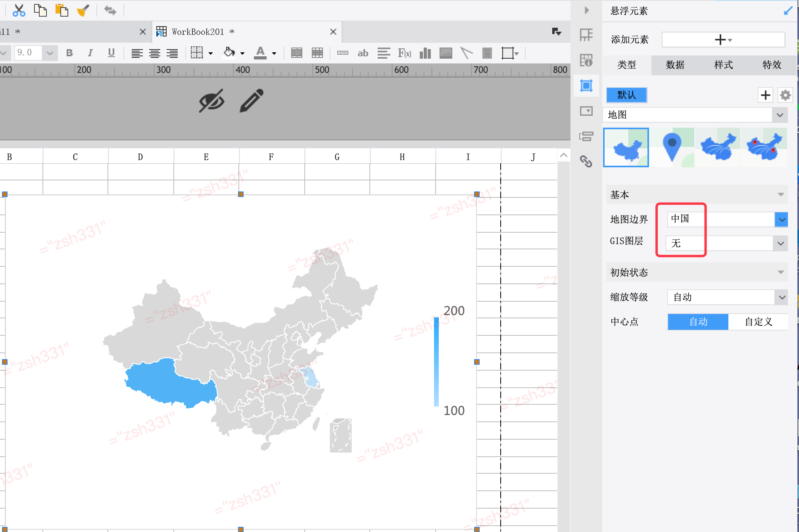Toggle the hide (crossed eye) icon
The width and height of the screenshot is (799, 532).
pyautogui.click(x=211, y=101)
